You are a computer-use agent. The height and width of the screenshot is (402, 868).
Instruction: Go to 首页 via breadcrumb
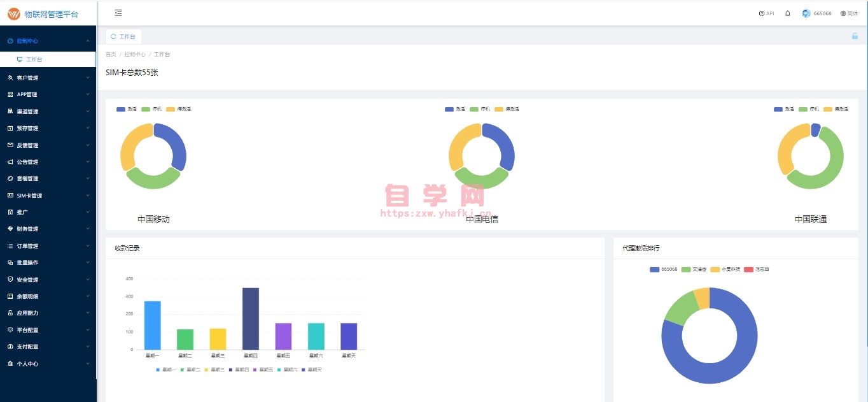click(111, 54)
